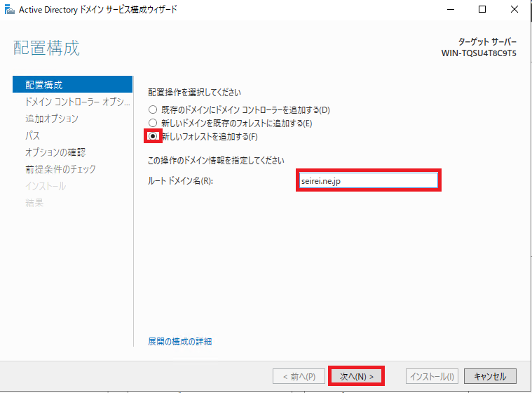Image resolution: width=532 pixels, height=393 pixels.
Task: Click the wizard title bar icon
Action: click(10, 10)
